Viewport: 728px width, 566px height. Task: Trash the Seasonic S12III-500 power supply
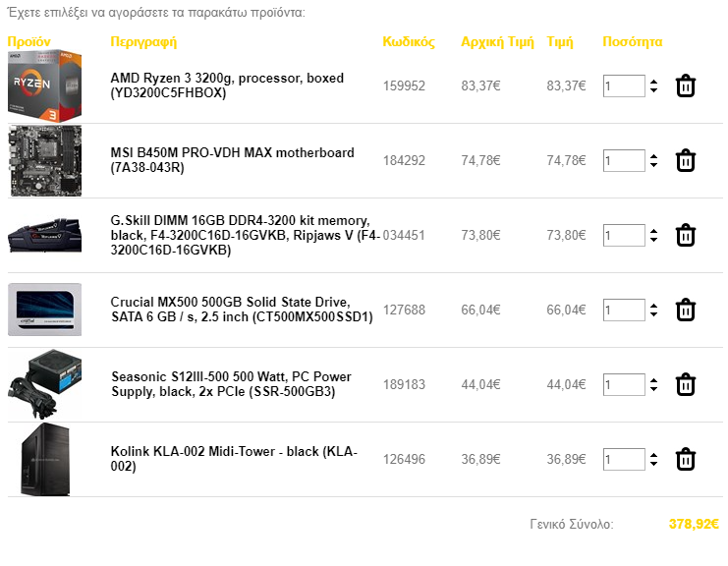[686, 385]
